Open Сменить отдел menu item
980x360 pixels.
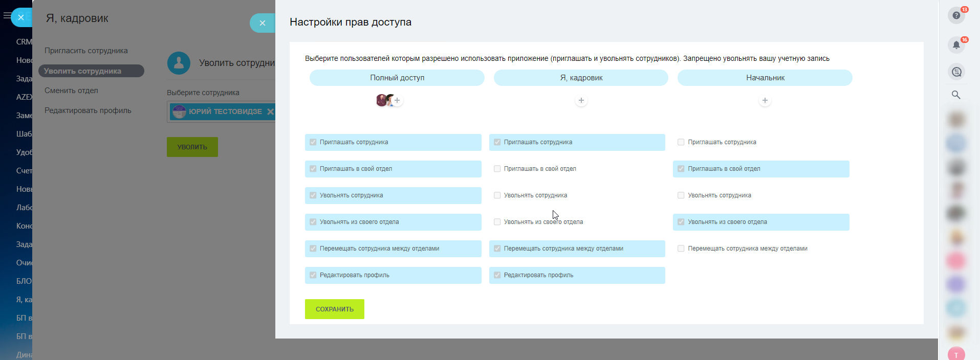71,91
